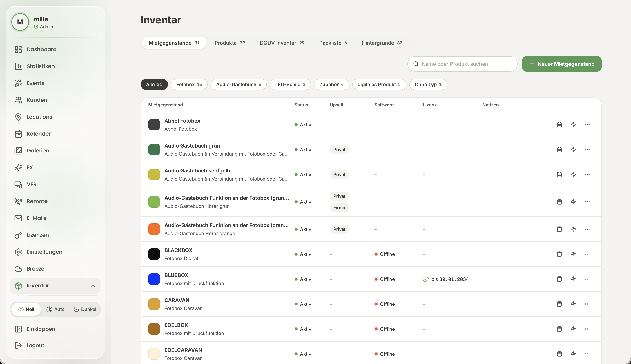Go to the Remote antenna menu item

[37, 201]
